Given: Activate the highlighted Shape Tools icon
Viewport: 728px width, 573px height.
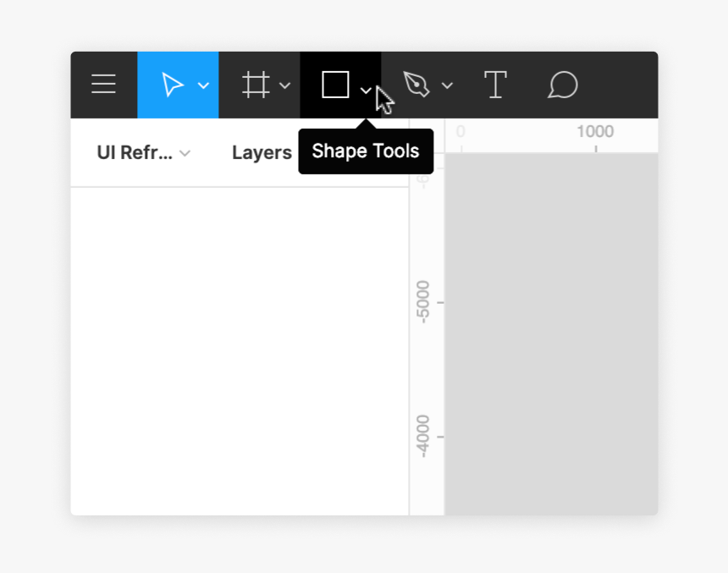Looking at the screenshot, I should pyautogui.click(x=335, y=84).
